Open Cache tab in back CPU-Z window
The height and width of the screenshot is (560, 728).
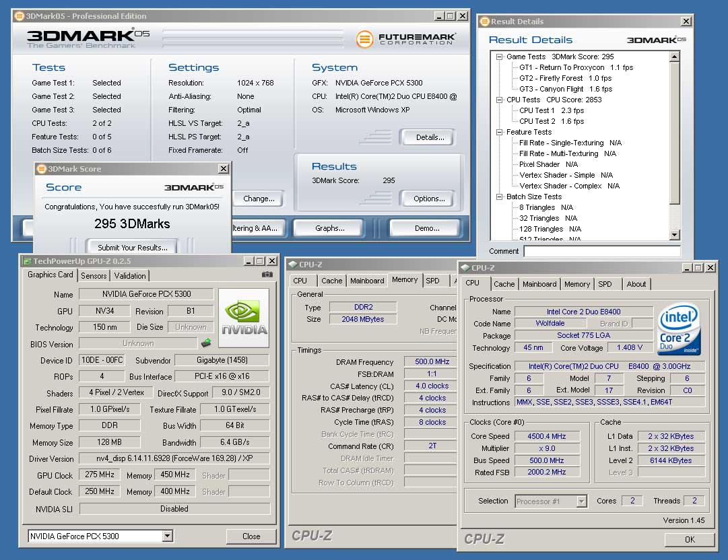[331, 281]
